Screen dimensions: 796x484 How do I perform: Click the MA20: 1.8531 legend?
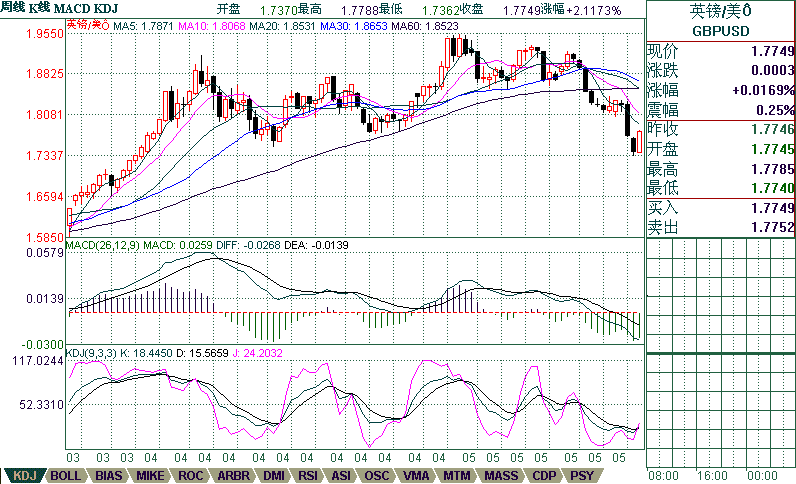tap(282, 26)
